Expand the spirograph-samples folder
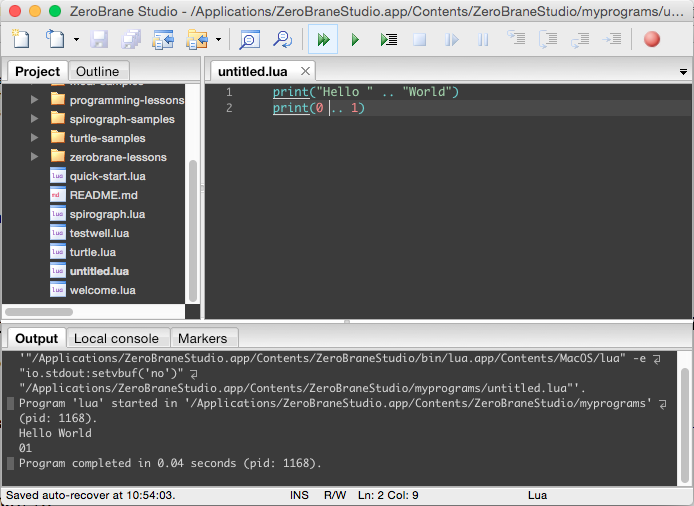 [34, 119]
